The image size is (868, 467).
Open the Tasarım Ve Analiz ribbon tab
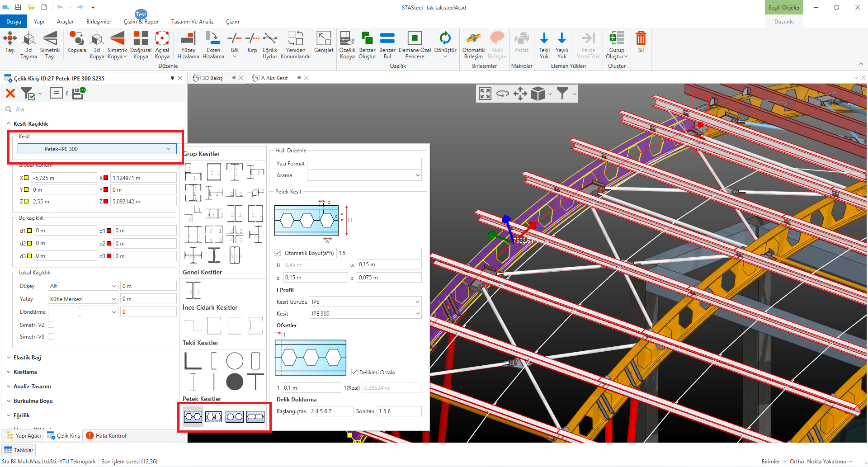tap(192, 22)
